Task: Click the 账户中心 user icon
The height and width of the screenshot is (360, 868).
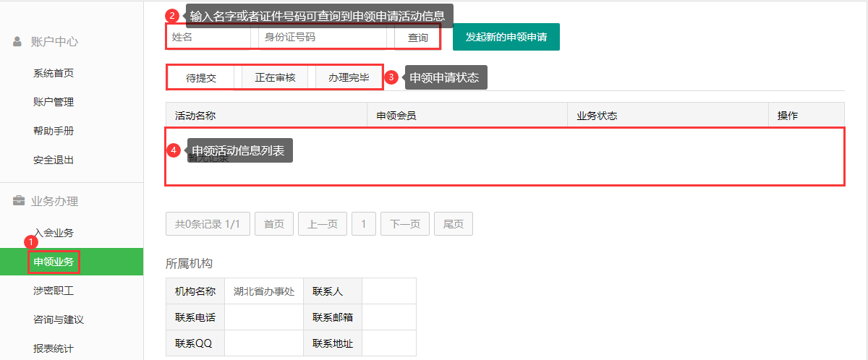Action: (18, 42)
